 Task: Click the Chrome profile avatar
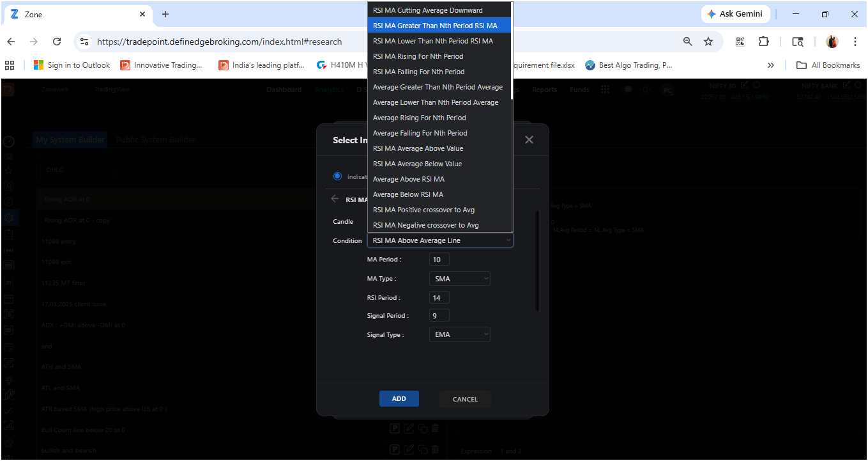pyautogui.click(x=832, y=42)
